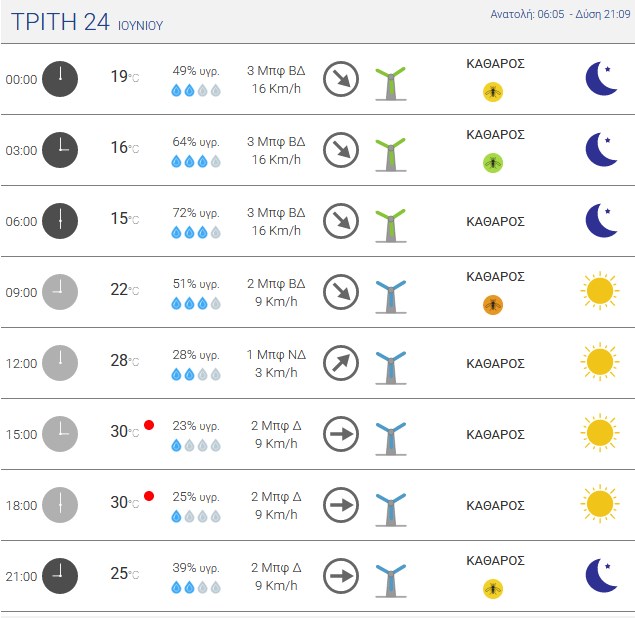Click the blue wind turbine icon at 15:00

click(391, 439)
